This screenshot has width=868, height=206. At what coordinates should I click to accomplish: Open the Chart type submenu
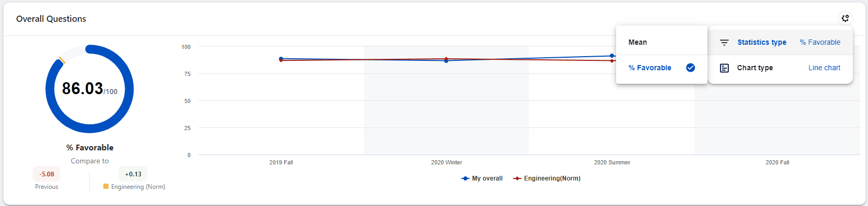point(780,68)
